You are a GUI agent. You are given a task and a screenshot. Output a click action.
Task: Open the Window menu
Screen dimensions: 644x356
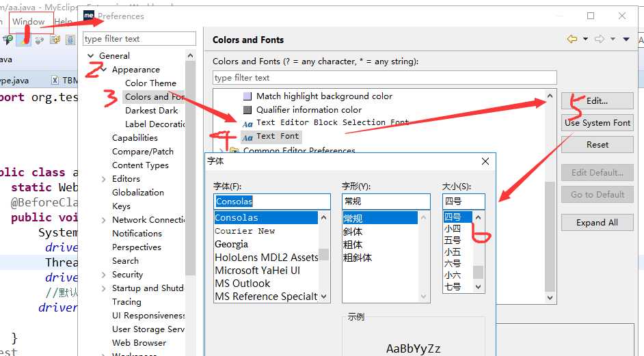pyautogui.click(x=28, y=22)
